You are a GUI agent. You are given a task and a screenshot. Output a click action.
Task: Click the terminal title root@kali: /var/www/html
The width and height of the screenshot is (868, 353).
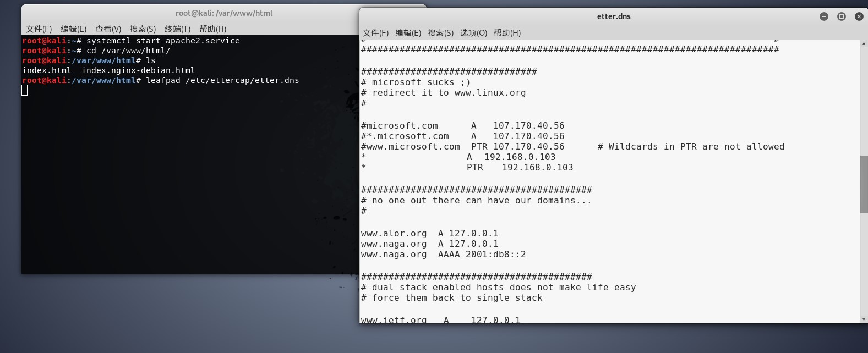(224, 13)
